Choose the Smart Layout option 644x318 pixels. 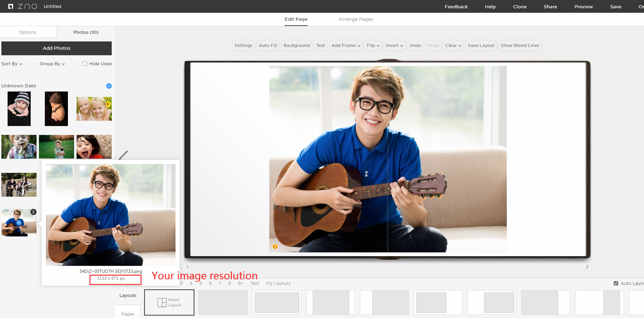coord(169,302)
